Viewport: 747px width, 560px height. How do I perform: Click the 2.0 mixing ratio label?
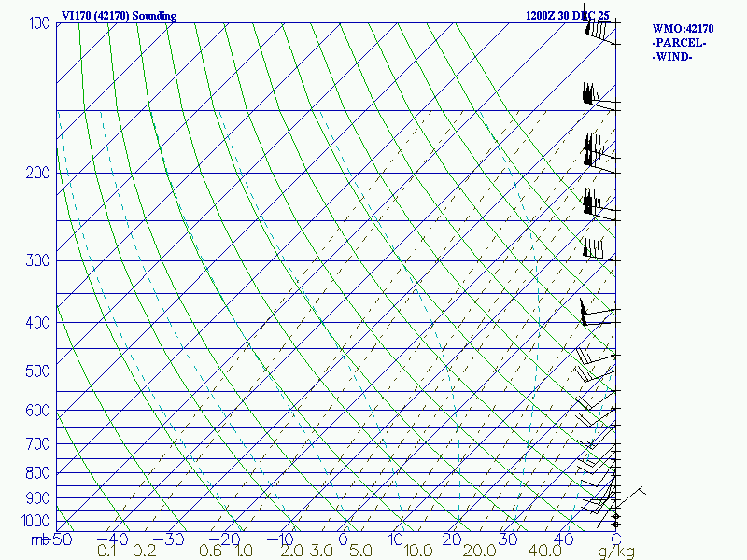tap(291, 552)
